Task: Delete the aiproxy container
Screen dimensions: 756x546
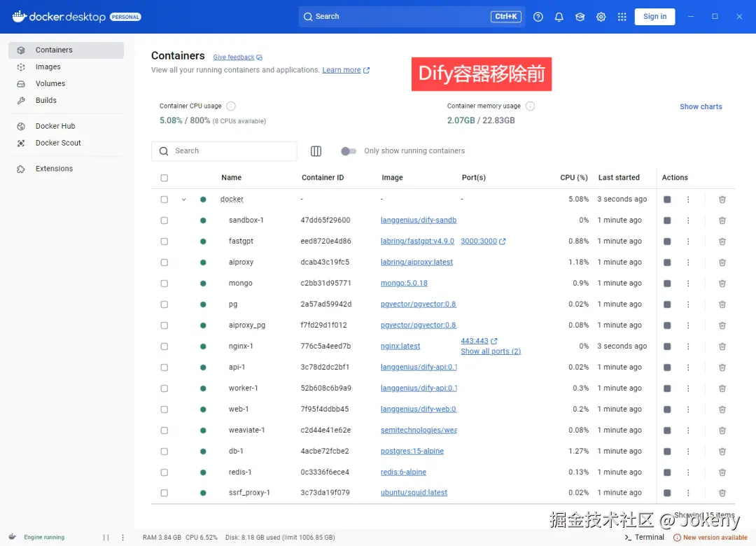Action: [x=722, y=262]
